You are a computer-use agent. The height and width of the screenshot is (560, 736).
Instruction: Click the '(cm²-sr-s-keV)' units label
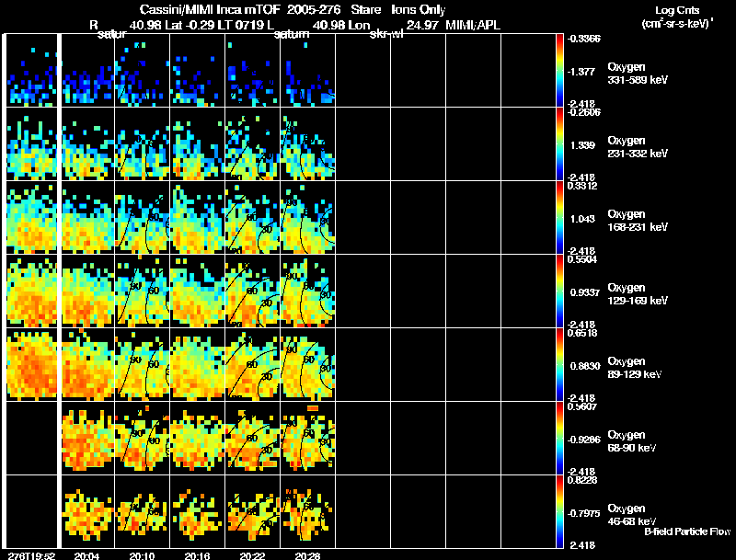click(x=678, y=24)
